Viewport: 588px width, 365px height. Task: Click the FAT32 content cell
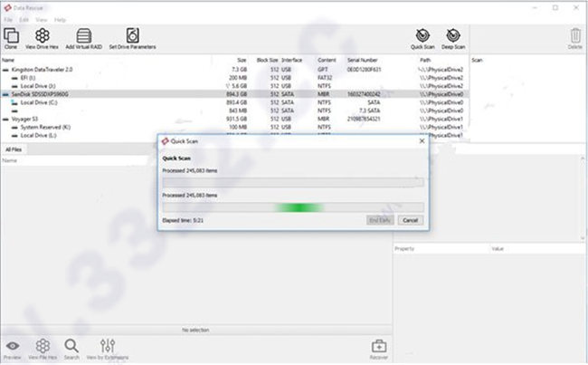(325, 78)
